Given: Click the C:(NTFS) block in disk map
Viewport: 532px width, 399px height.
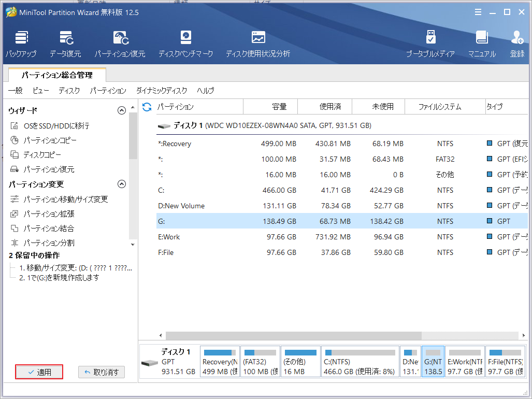Looking at the screenshot, I should (x=360, y=361).
